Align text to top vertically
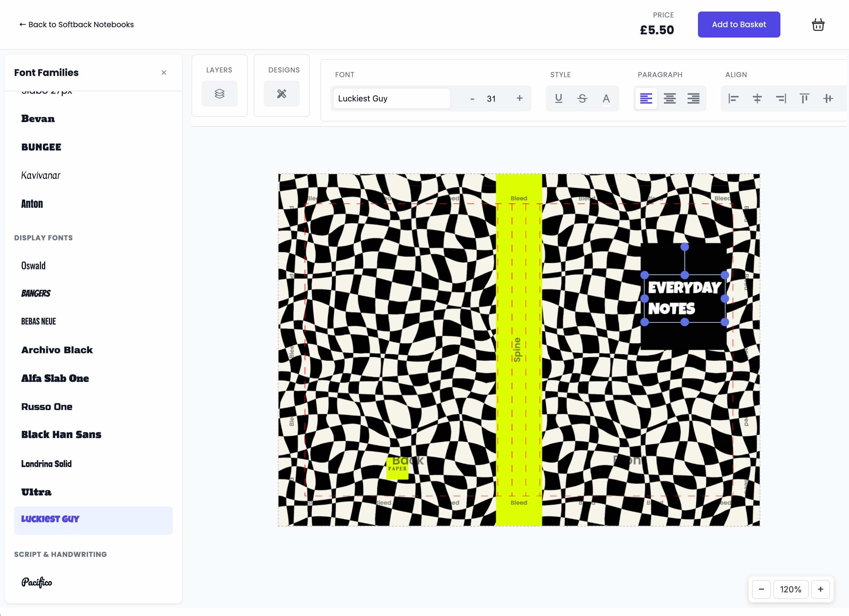Image resolution: width=849 pixels, height=616 pixels. (804, 98)
